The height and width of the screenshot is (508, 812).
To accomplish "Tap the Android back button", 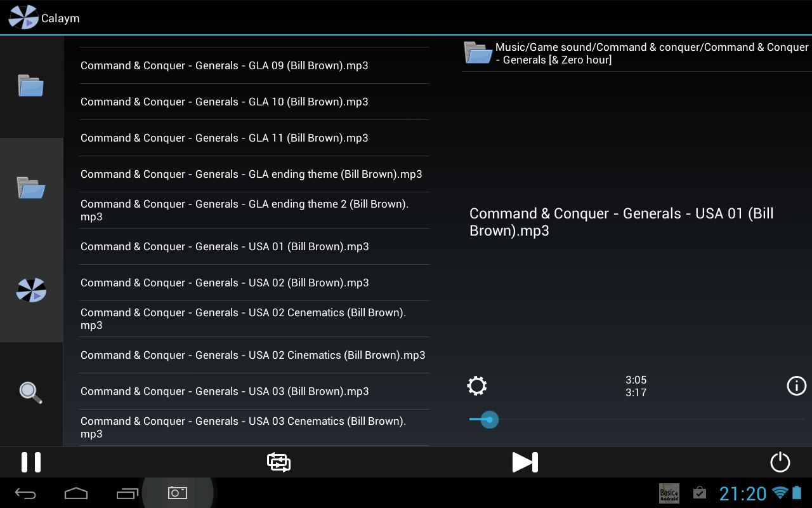I will click(x=25, y=493).
